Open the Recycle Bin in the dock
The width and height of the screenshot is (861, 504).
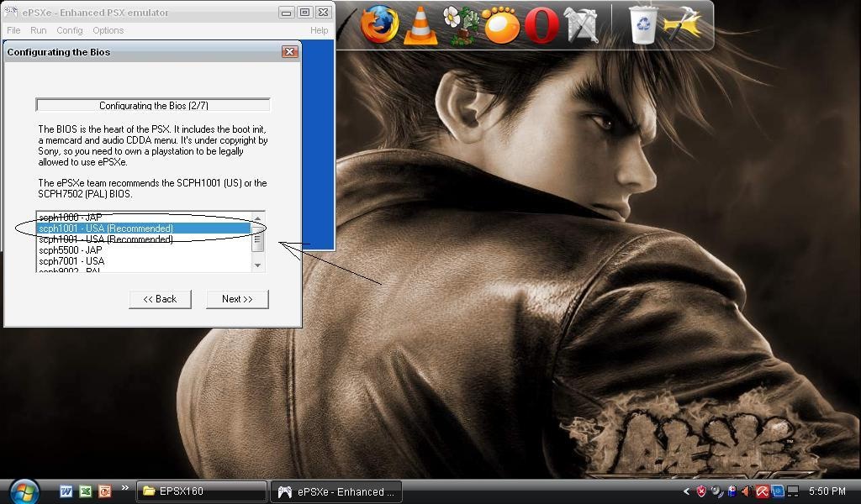pos(642,24)
